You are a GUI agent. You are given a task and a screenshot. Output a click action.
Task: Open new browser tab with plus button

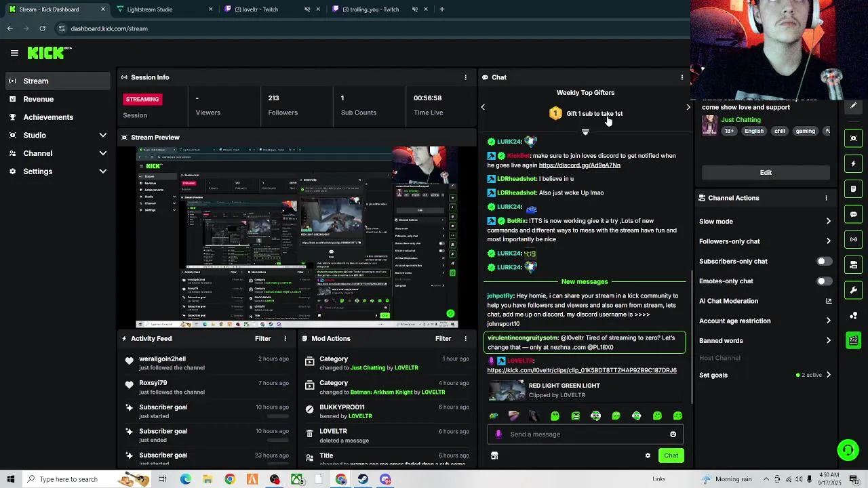pos(441,9)
